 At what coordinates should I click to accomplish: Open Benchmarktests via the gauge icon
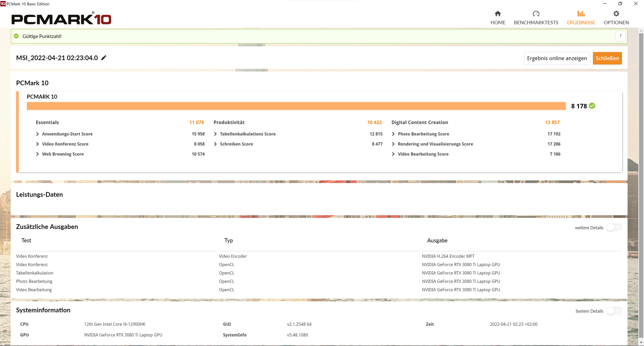click(x=536, y=14)
